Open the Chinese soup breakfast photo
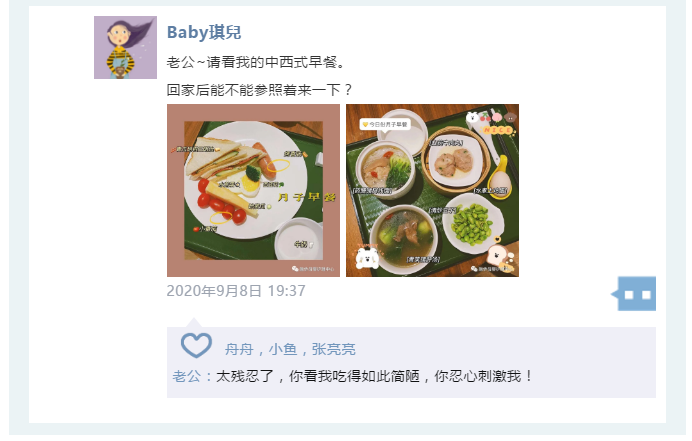 [432, 191]
